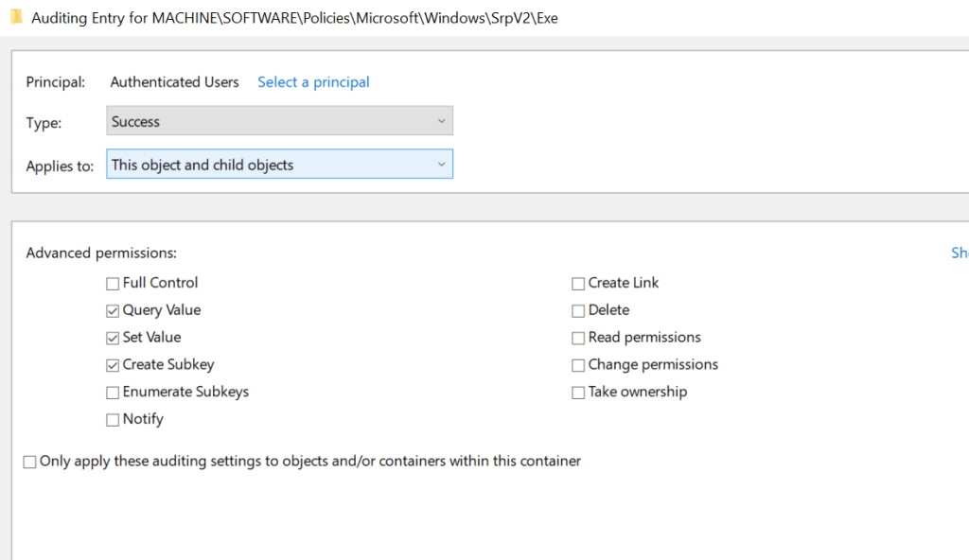
Task: Uncheck the Query Value permission
Action: click(114, 310)
